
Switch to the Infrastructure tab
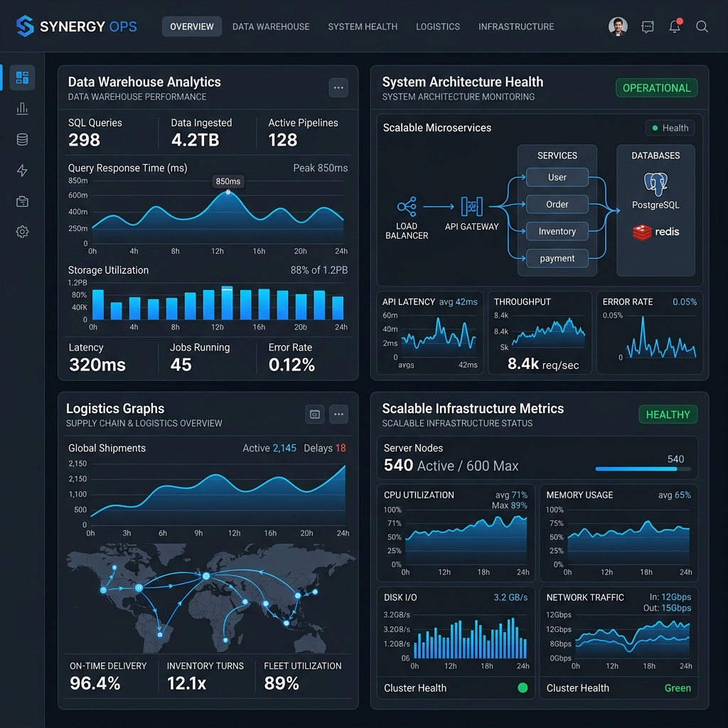(516, 26)
